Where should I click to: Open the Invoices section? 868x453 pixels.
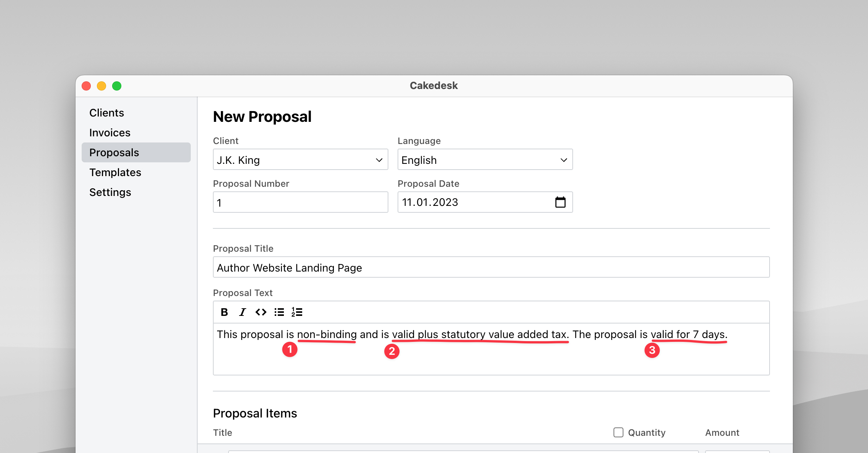click(110, 133)
